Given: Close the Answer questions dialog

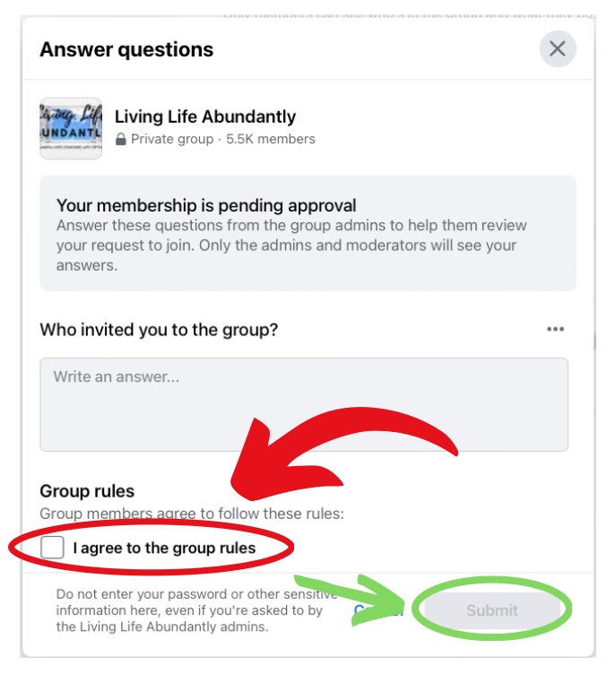Looking at the screenshot, I should click(558, 49).
